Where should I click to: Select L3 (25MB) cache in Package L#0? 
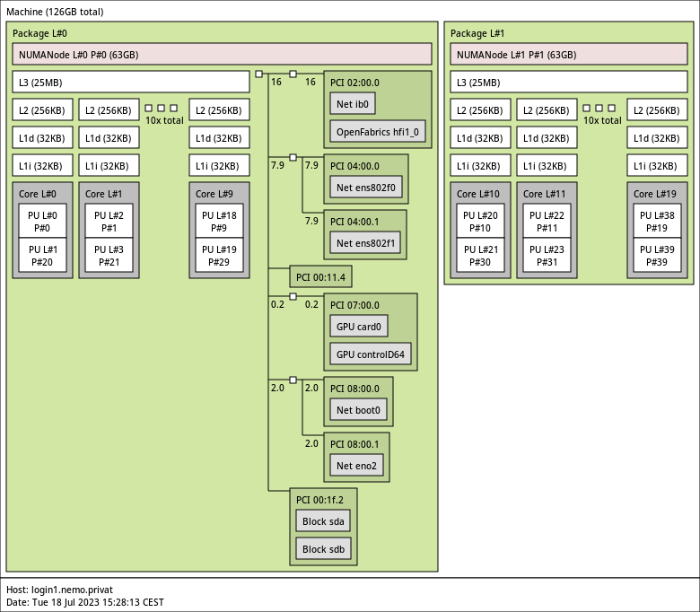[131, 83]
